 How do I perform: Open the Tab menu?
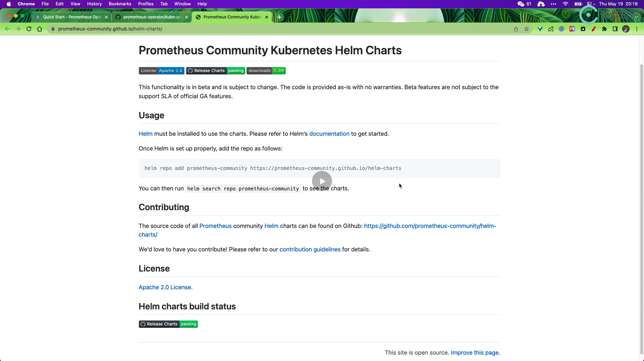click(x=164, y=4)
